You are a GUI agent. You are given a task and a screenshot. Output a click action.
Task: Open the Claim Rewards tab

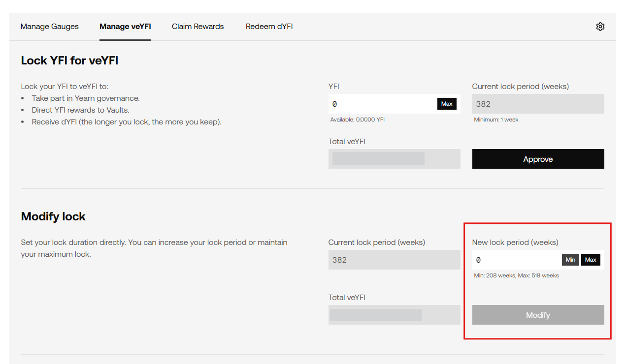point(198,27)
